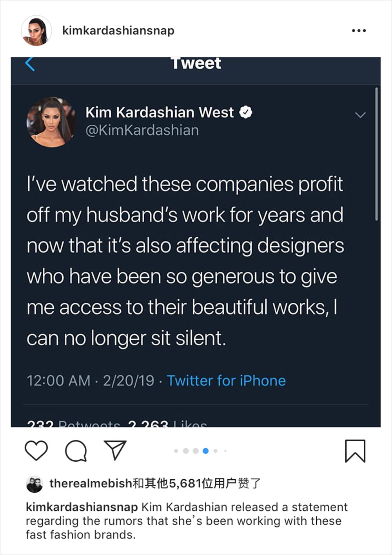Open the @KimKardashian Twitter handle

(142, 130)
